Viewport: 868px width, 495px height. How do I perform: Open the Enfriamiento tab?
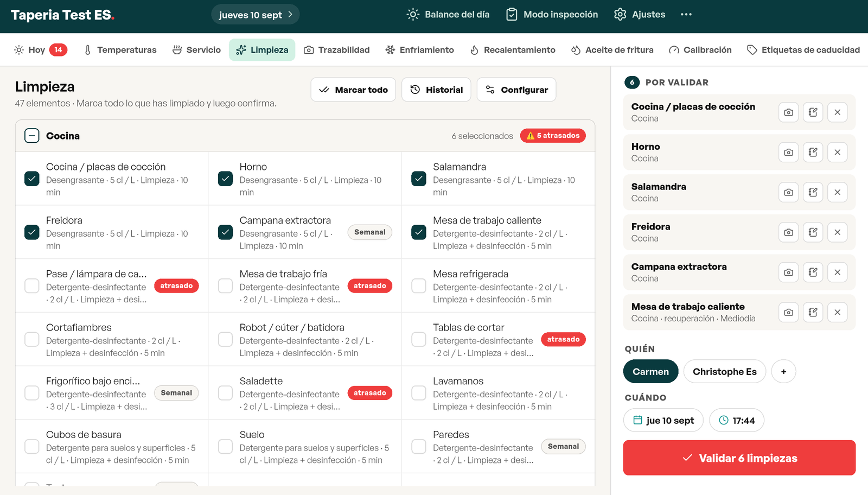[419, 50]
